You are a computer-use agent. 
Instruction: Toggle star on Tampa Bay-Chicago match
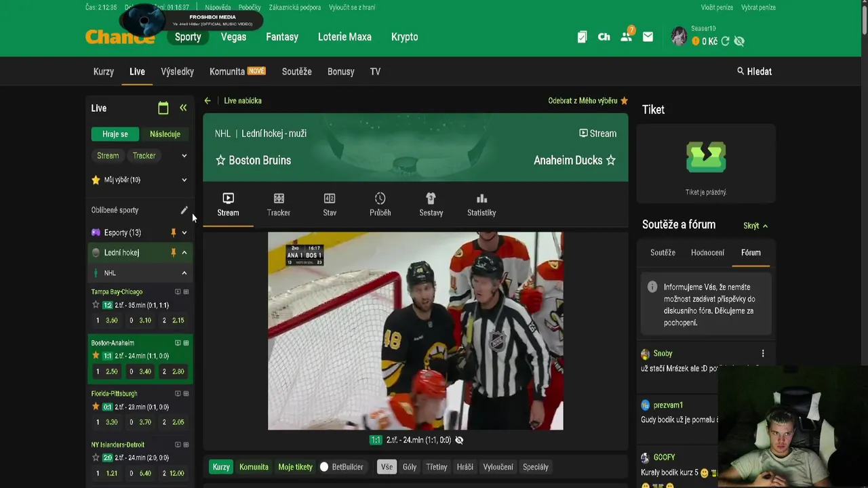[x=96, y=305]
